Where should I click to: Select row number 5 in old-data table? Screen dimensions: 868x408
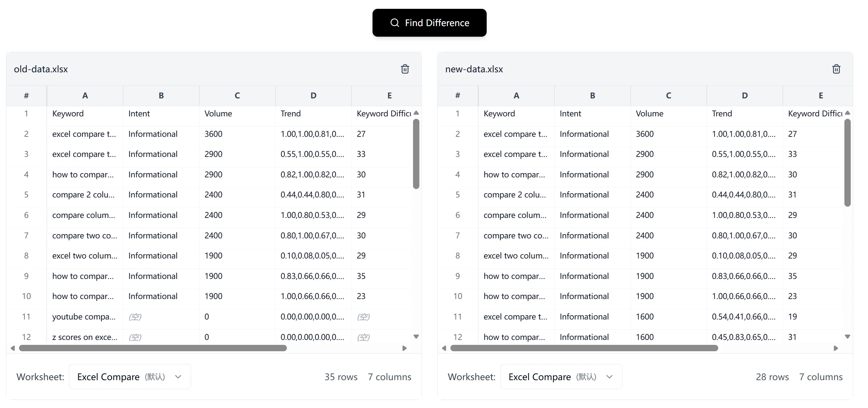[x=26, y=195]
